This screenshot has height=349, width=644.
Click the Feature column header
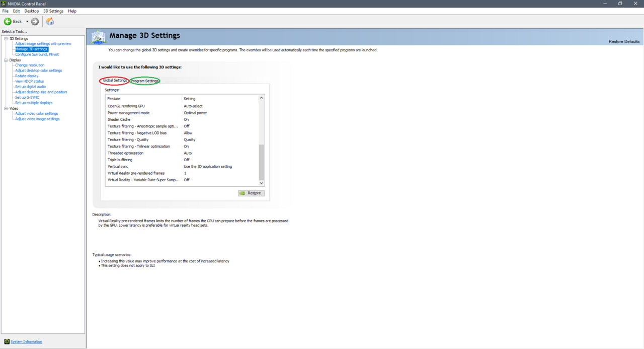point(143,99)
